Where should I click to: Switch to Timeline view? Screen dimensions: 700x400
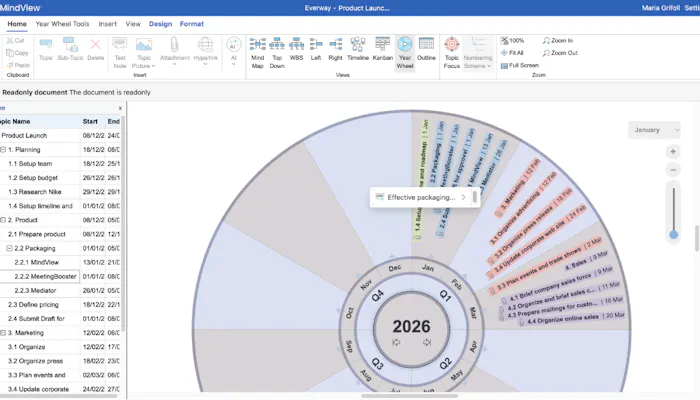point(358,49)
